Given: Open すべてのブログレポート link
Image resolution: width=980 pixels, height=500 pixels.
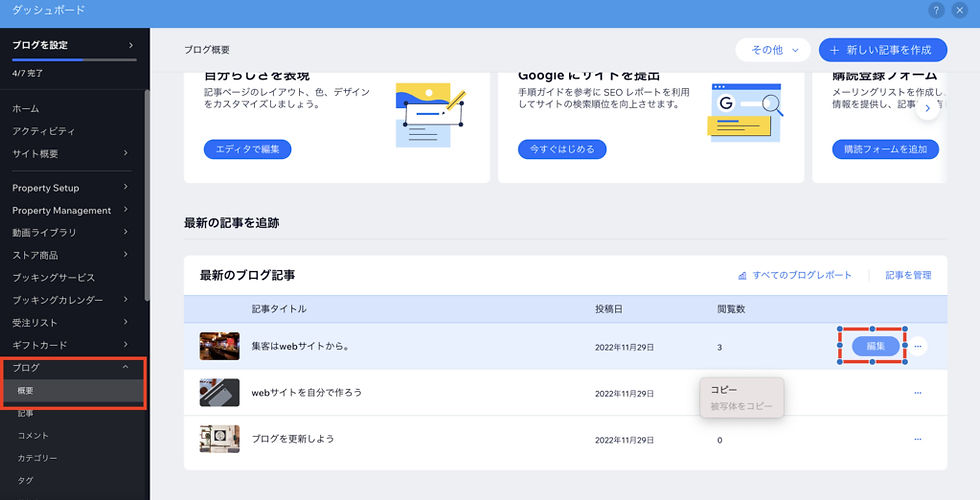Looking at the screenshot, I should pyautogui.click(x=802, y=275).
